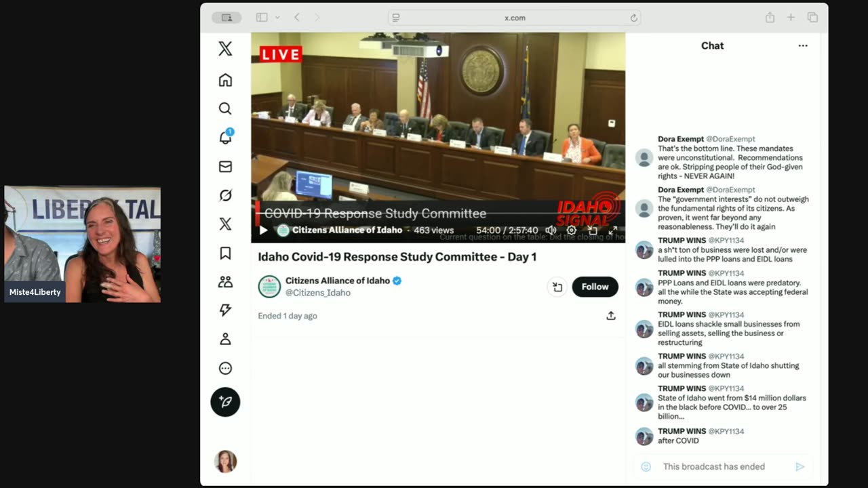Open Citizens Alliance of Idaho name link
This screenshot has width=868, height=488.
point(338,281)
